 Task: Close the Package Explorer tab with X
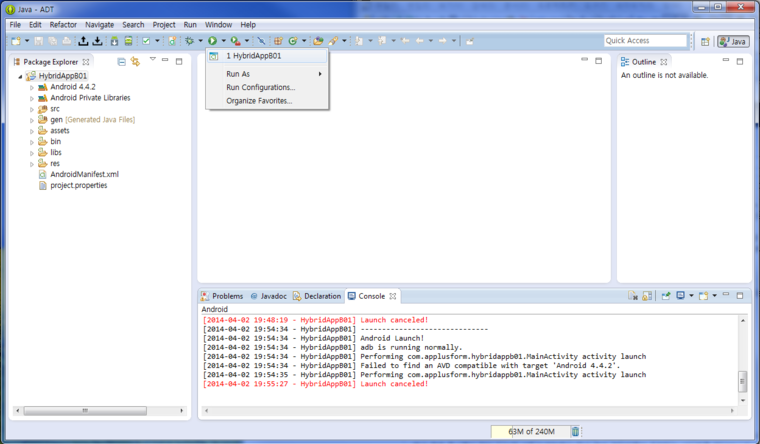coord(86,62)
